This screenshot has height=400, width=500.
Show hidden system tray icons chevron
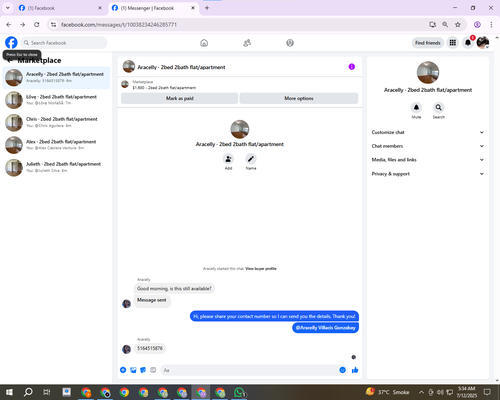421,392
